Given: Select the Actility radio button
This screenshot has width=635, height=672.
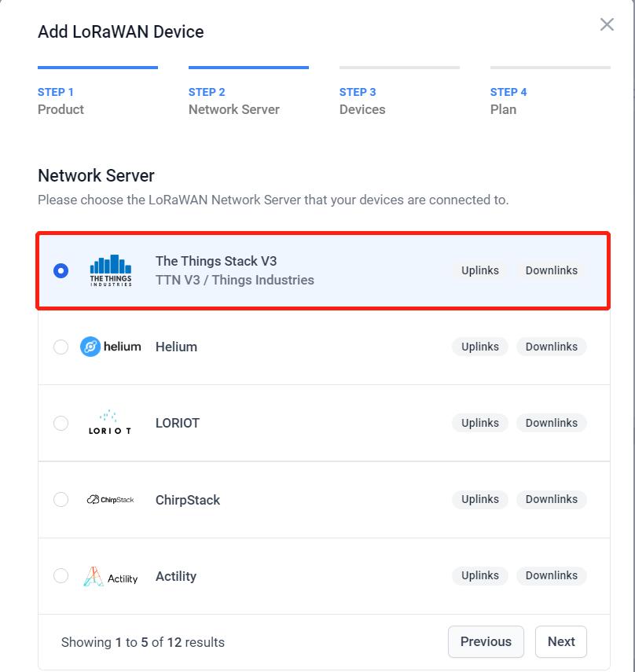Looking at the screenshot, I should 61,576.
